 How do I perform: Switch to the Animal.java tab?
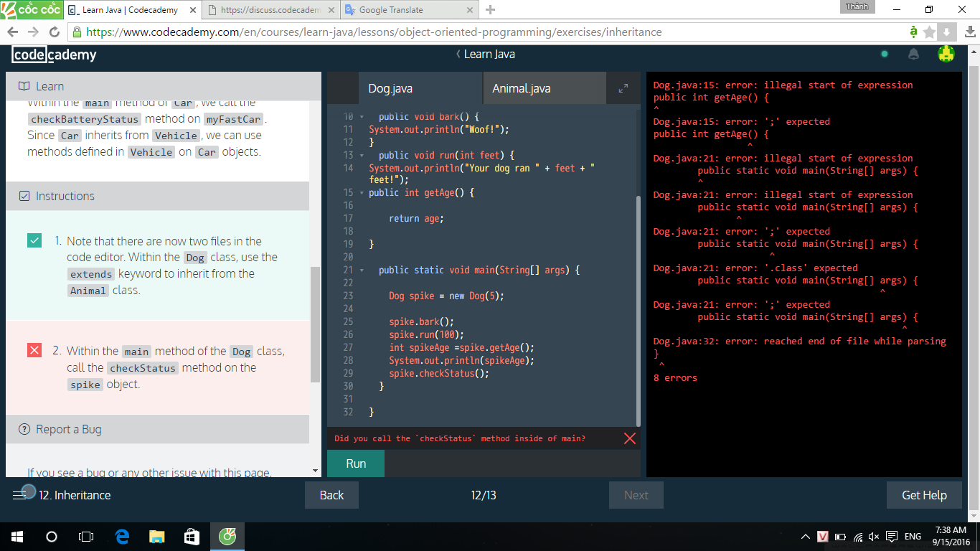pos(522,88)
